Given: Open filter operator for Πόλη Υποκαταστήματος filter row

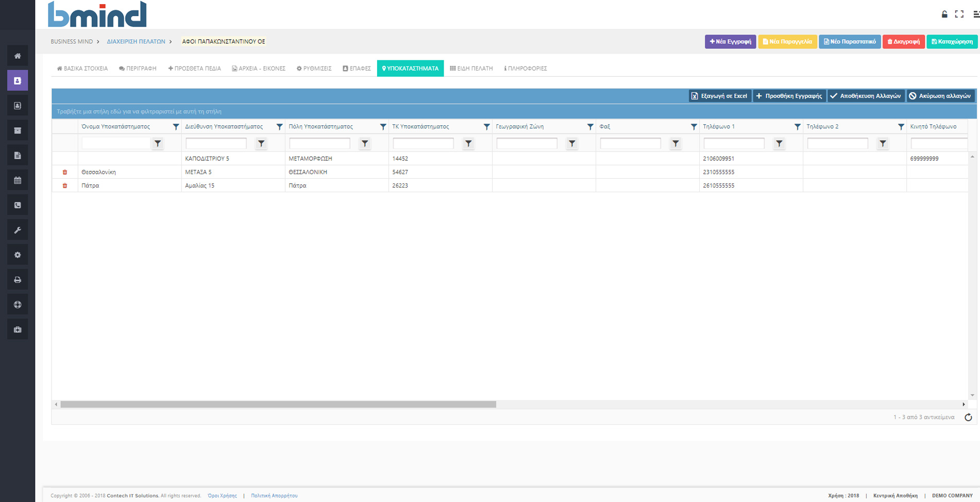Looking at the screenshot, I should 365,144.
